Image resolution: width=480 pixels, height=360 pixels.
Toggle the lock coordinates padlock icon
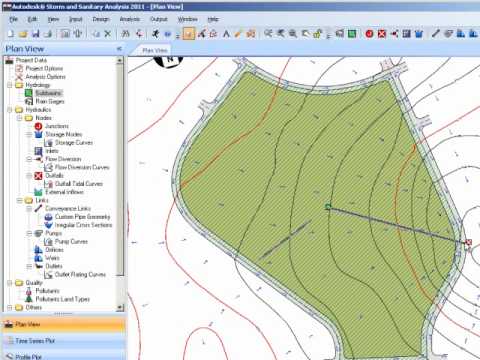[x=317, y=34]
